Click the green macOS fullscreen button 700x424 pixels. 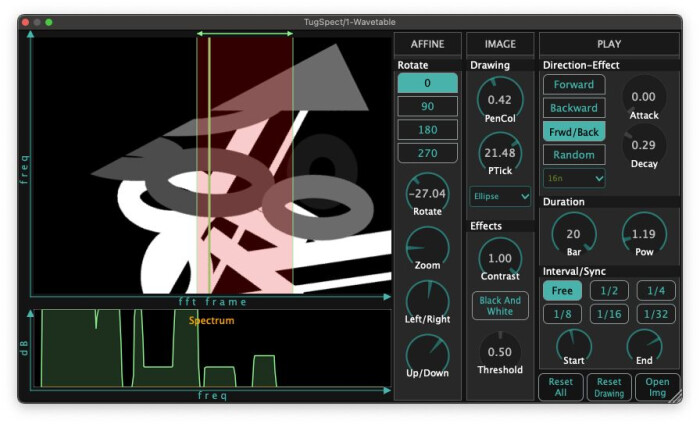click(49, 22)
